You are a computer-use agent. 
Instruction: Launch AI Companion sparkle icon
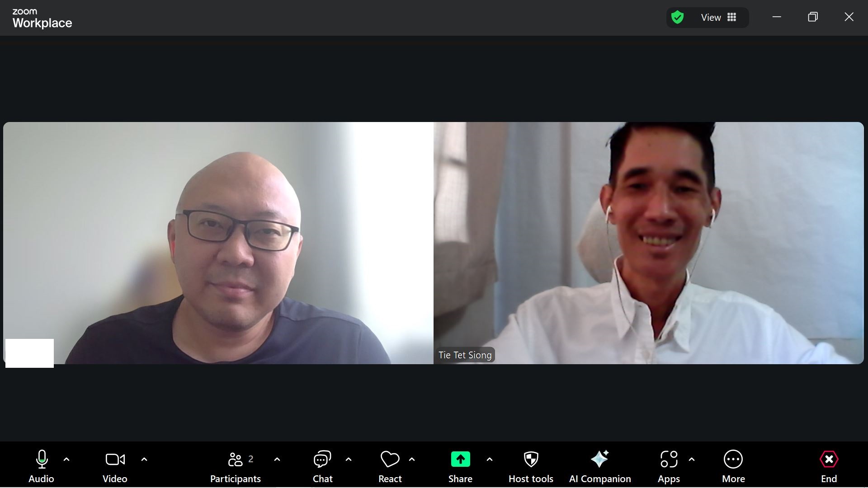coord(600,465)
